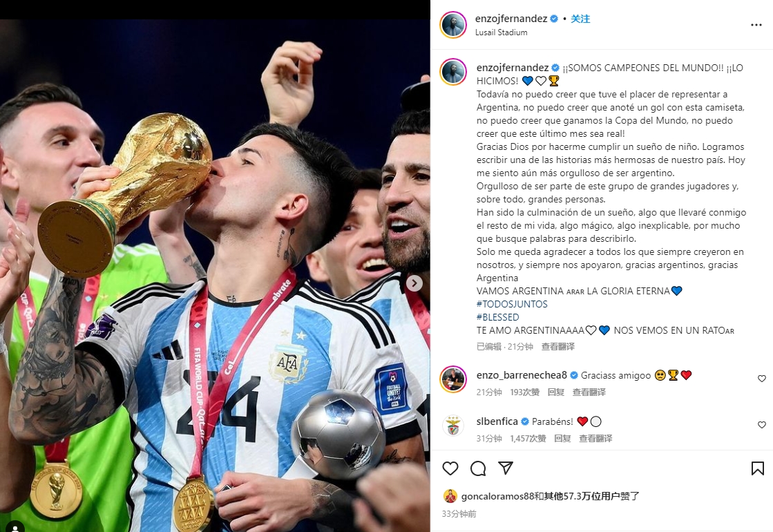This screenshot has height=532, width=773.
Task: Like slbenfica's Parabéns comment
Action: (762, 425)
